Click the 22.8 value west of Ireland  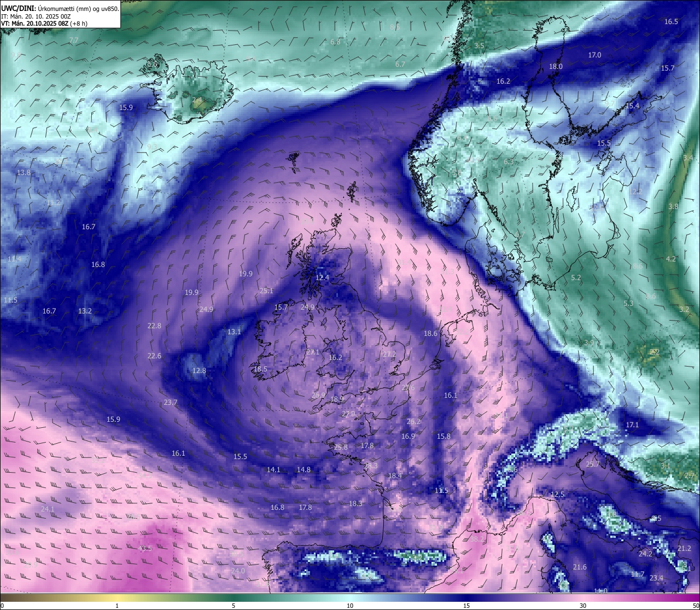coord(154,326)
